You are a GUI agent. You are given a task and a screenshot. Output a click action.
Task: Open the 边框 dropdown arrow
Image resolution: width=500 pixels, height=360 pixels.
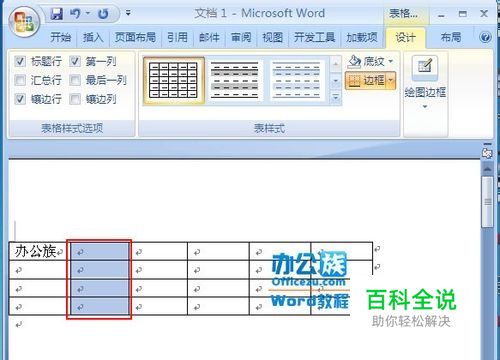click(x=391, y=80)
